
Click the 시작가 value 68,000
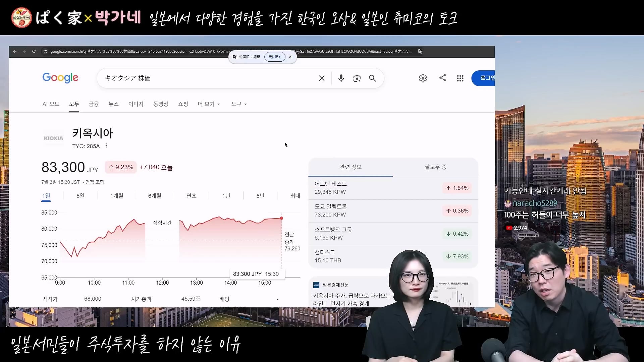pos(93,299)
